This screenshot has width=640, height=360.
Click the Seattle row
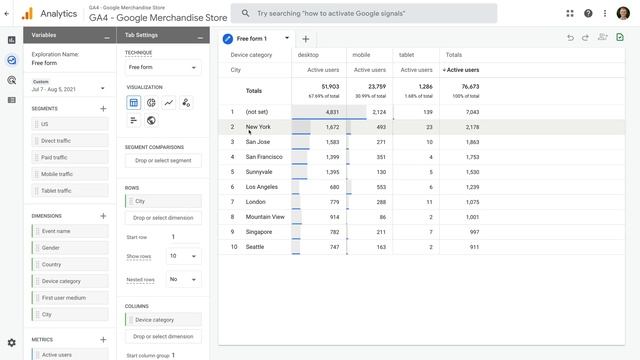point(421,247)
